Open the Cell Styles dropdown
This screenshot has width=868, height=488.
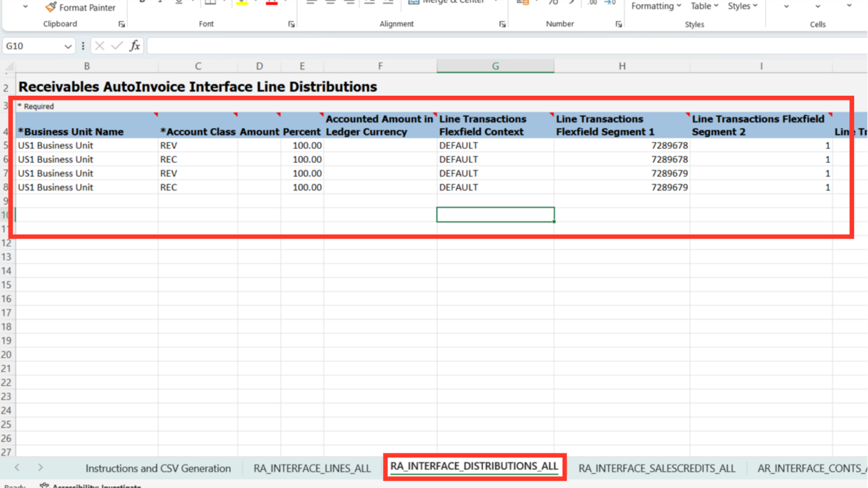pyautogui.click(x=743, y=6)
